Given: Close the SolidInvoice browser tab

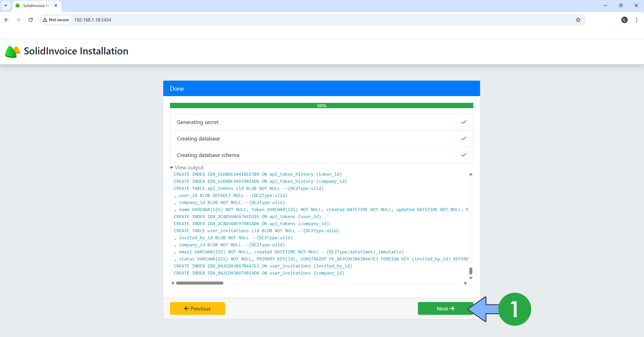Looking at the screenshot, I should click(x=56, y=5).
